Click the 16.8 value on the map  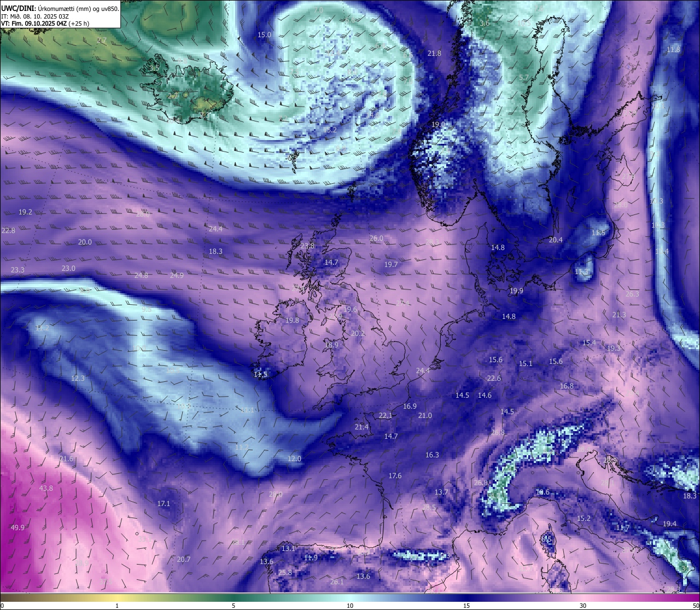point(567,386)
